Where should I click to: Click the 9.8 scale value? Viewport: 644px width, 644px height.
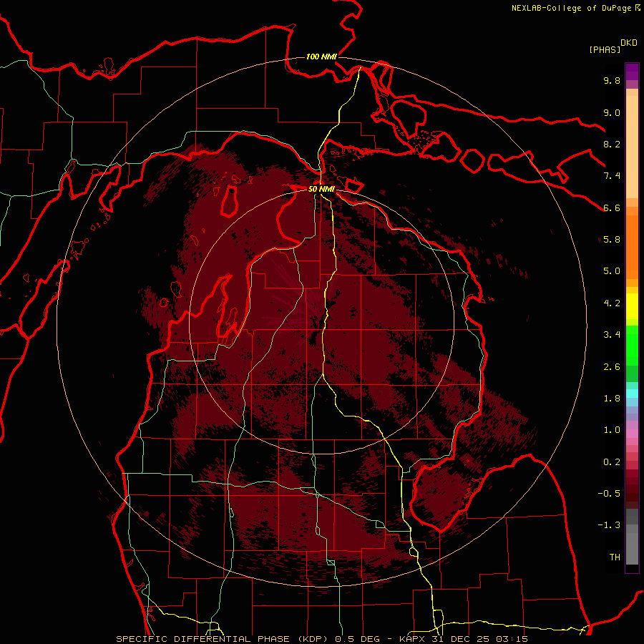[612, 80]
